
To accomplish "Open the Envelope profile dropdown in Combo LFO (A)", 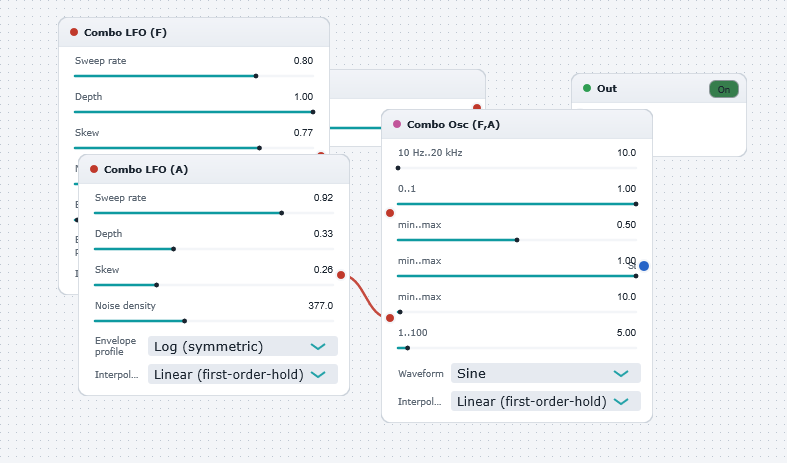I will [x=242, y=346].
